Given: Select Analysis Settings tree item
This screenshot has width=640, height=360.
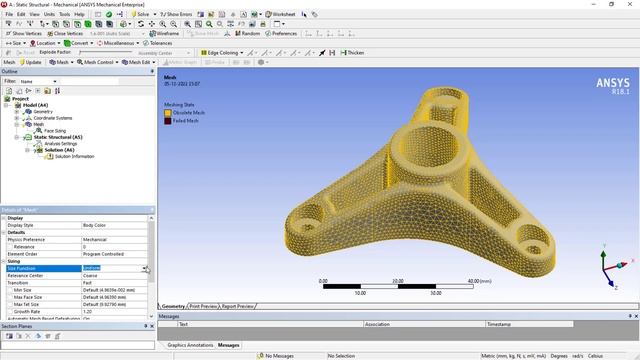Looking at the screenshot, I should (60, 144).
